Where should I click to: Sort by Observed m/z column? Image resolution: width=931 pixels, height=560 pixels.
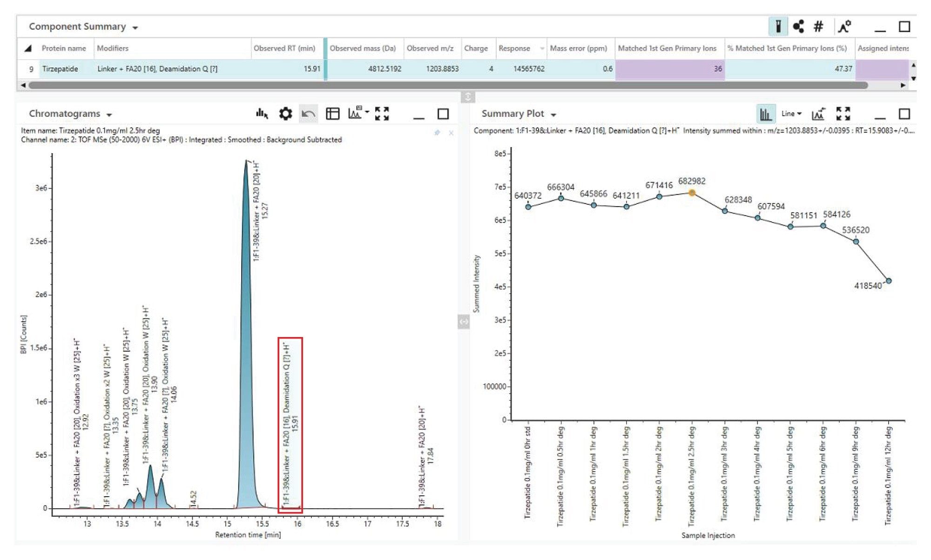[x=430, y=48]
